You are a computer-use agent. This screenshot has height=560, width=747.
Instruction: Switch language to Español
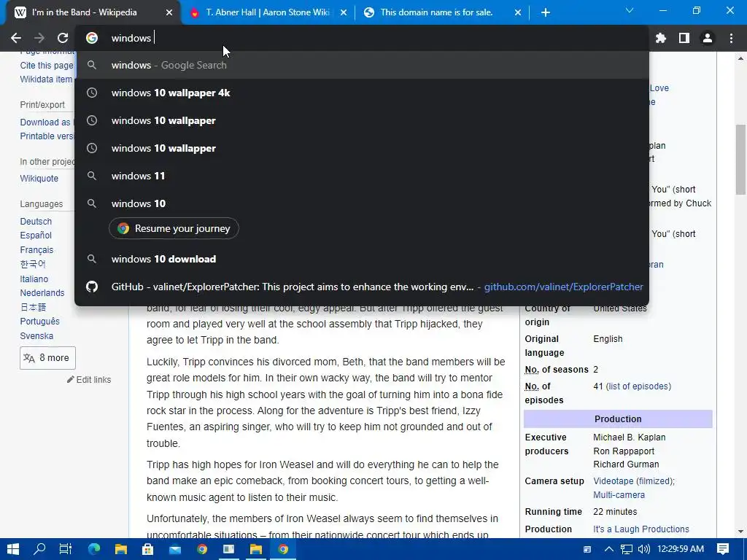[x=36, y=236]
